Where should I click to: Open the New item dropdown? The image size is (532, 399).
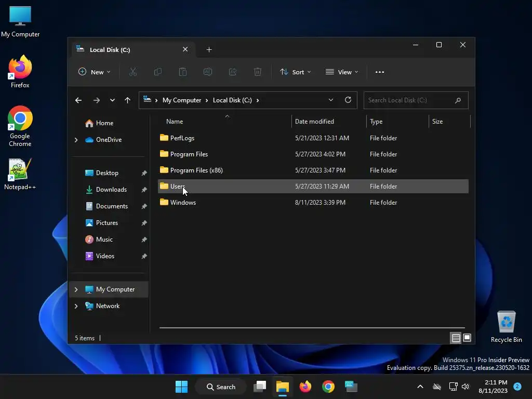click(x=95, y=72)
